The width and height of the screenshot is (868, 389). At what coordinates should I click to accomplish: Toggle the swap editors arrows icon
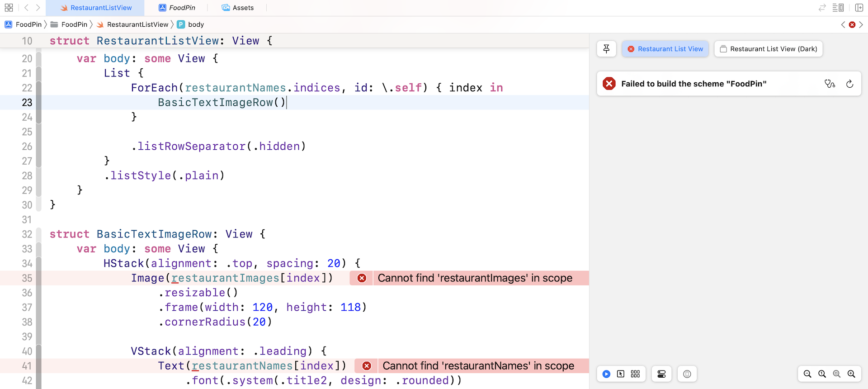pos(822,8)
